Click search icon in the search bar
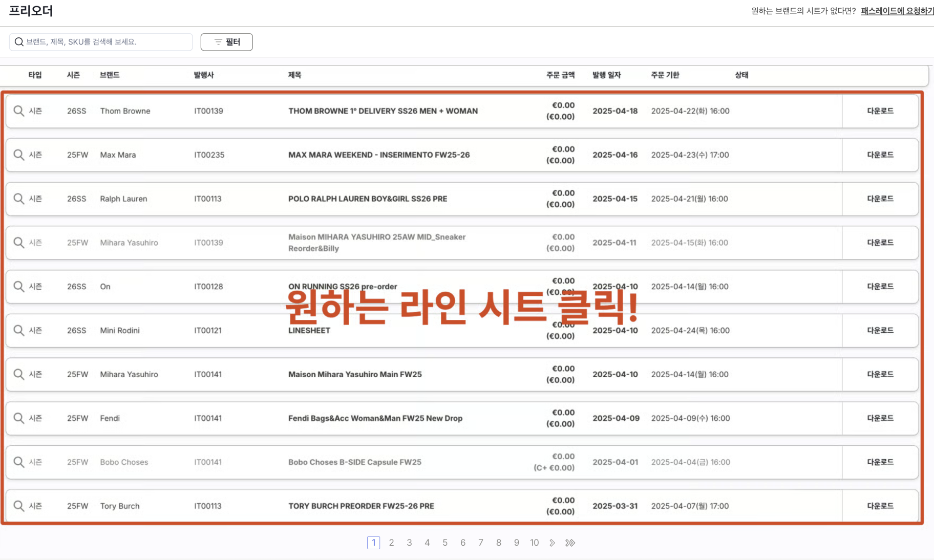The width and height of the screenshot is (934, 560). click(19, 42)
